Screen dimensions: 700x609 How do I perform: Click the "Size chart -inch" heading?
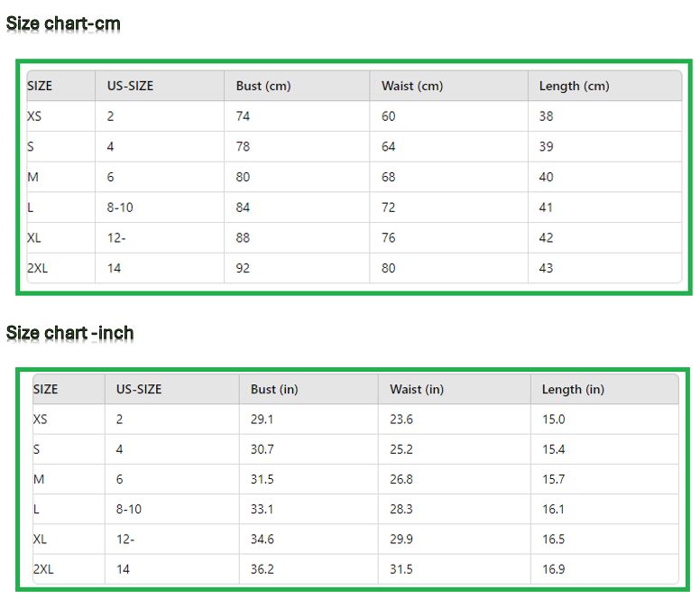(70, 333)
